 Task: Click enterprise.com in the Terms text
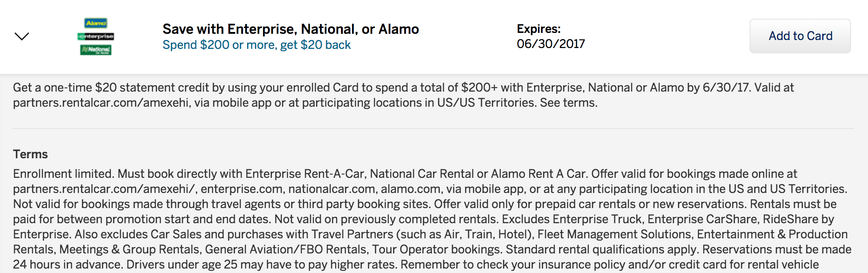pyautogui.click(x=242, y=189)
